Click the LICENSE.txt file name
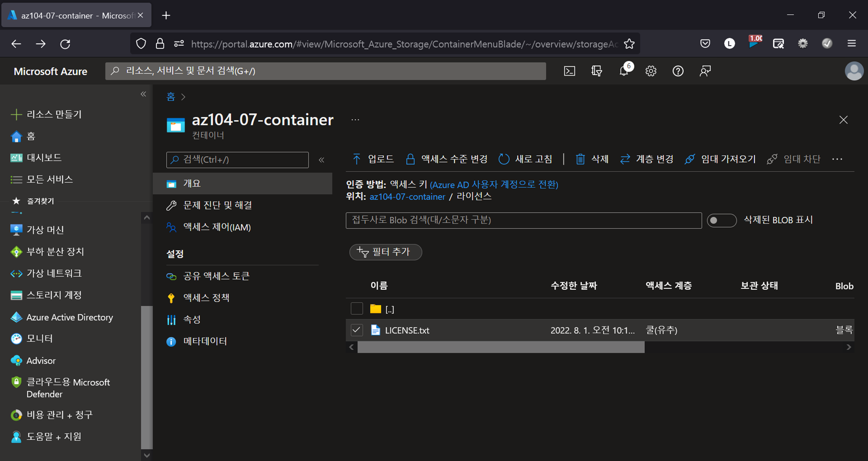This screenshot has height=461, width=868. click(x=407, y=330)
